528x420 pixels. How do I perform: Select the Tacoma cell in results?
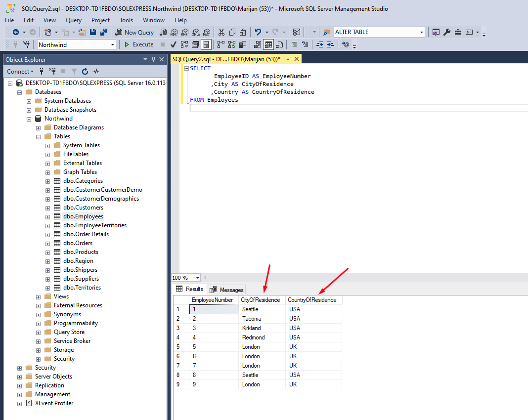point(262,319)
